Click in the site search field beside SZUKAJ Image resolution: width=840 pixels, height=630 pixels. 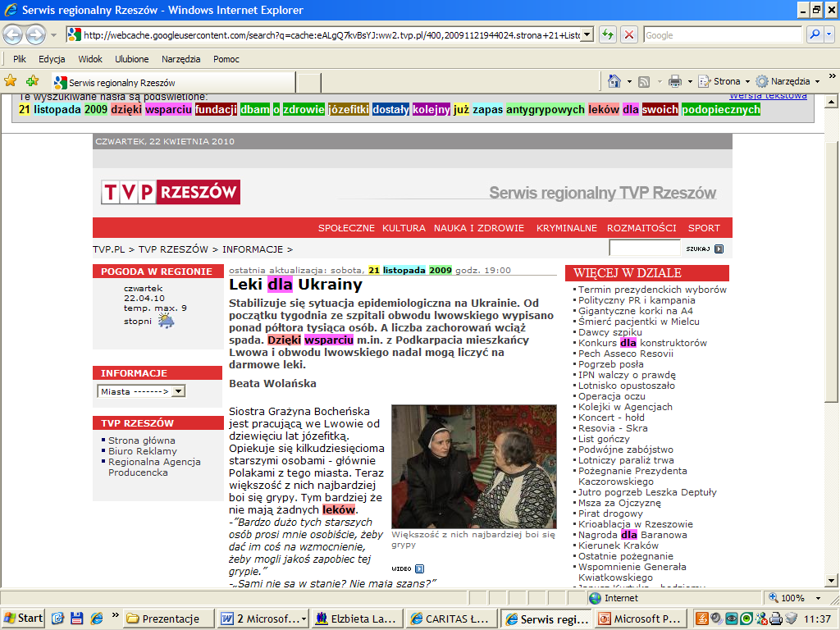coord(645,248)
